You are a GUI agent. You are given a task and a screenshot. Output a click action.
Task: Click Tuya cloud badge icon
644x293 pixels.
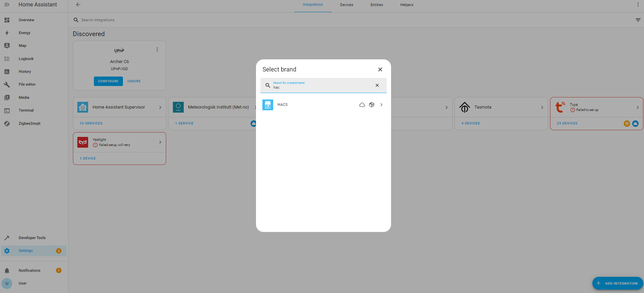[635, 123]
